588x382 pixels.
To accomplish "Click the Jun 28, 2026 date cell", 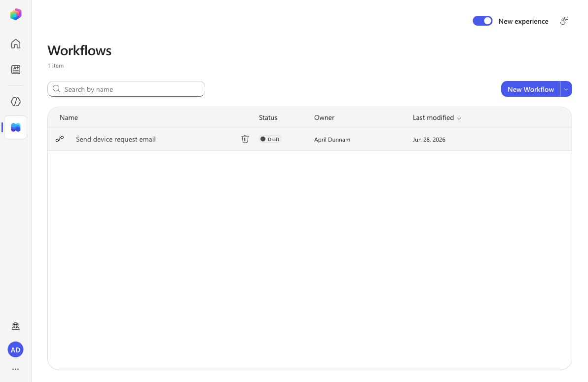I will pyautogui.click(x=429, y=140).
